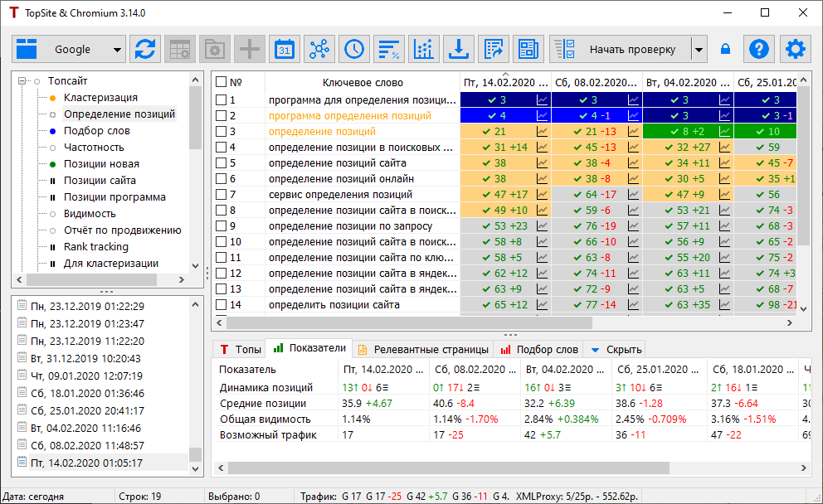The height and width of the screenshot is (504, 823).
Task: Switch to the Топы tab
Action: tap(240, 350)
